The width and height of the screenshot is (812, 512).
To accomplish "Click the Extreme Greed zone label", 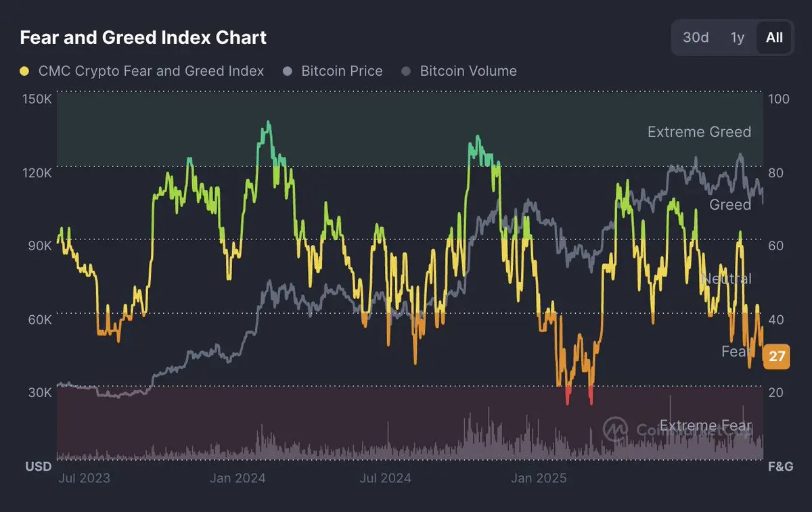I will pyautogui.click(x=699, y=132).
